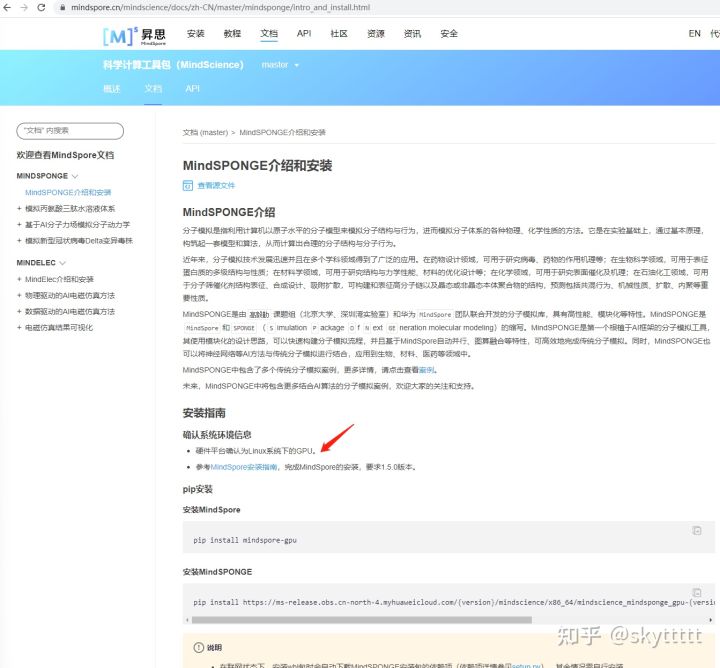
Task: Open the 教程 menu
Action: pyautogui.click(x=232, y=34)
